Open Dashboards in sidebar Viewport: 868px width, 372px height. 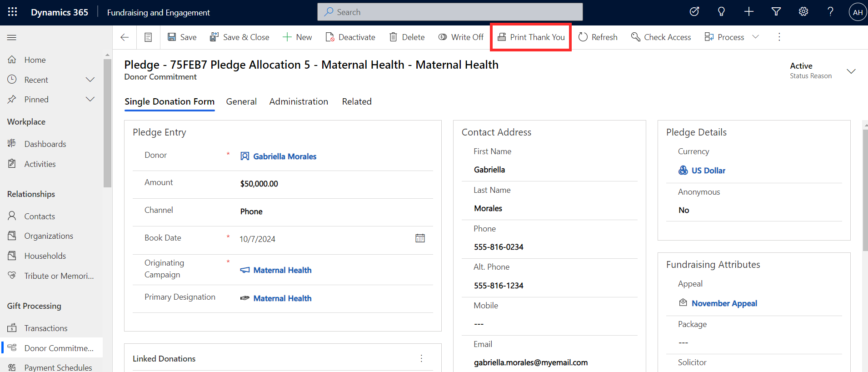pyautogui.click(x=51, y=144)
